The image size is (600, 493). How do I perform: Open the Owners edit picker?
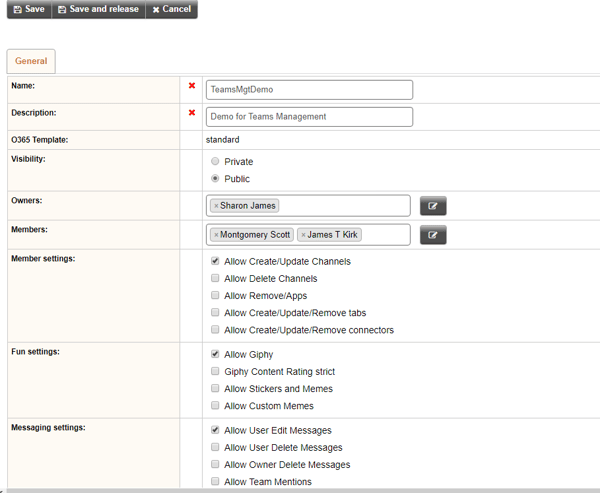(433, 206)
